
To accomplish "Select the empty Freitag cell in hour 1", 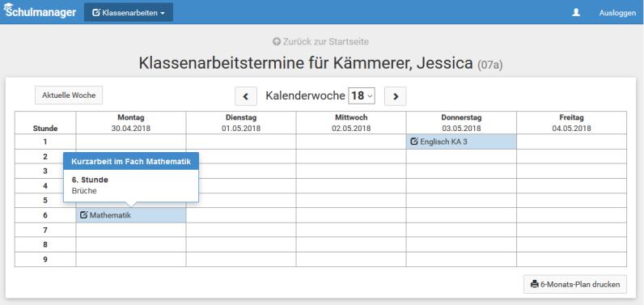I will point(572,142).
